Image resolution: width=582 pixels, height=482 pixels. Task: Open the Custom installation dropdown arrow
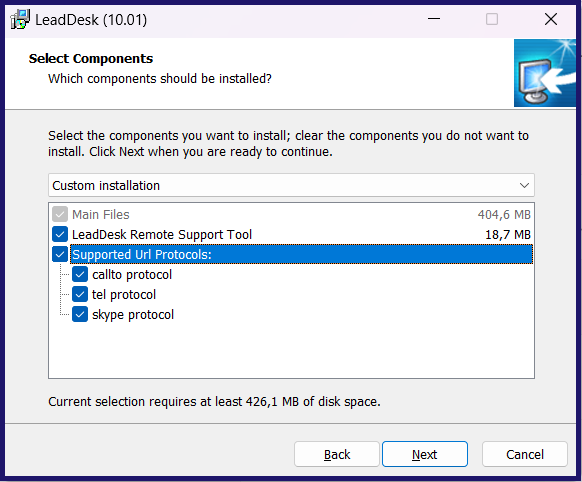524,185
